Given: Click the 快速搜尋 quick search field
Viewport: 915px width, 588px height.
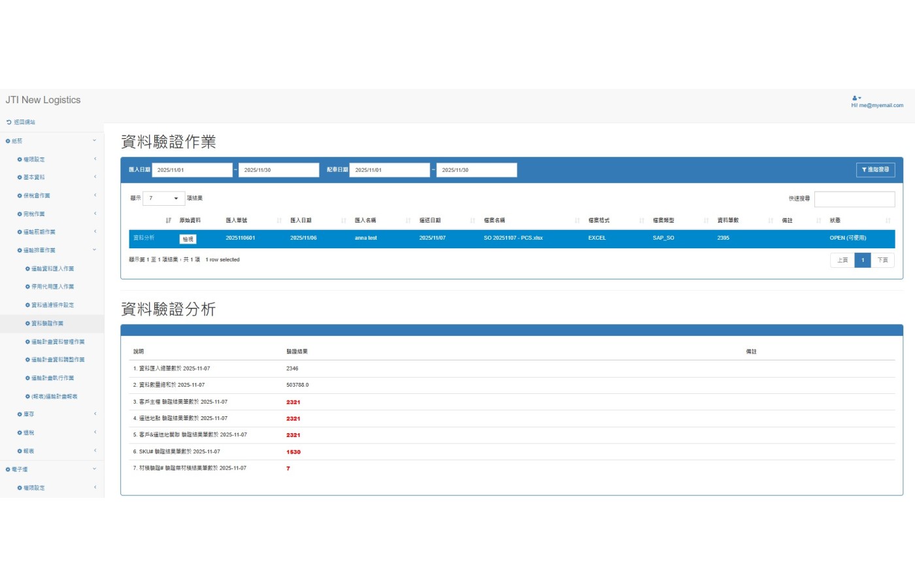Looking at the screenshot, I should pos(854,199).
